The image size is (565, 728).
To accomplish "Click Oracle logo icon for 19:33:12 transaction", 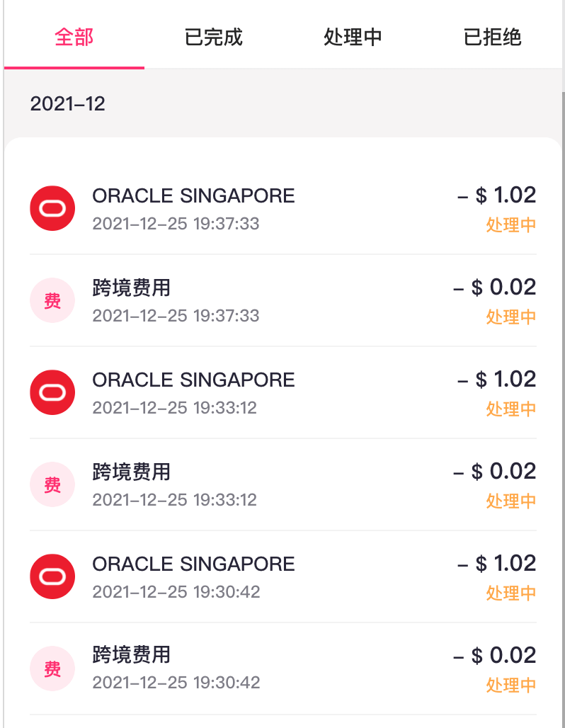I will [52, 392].
